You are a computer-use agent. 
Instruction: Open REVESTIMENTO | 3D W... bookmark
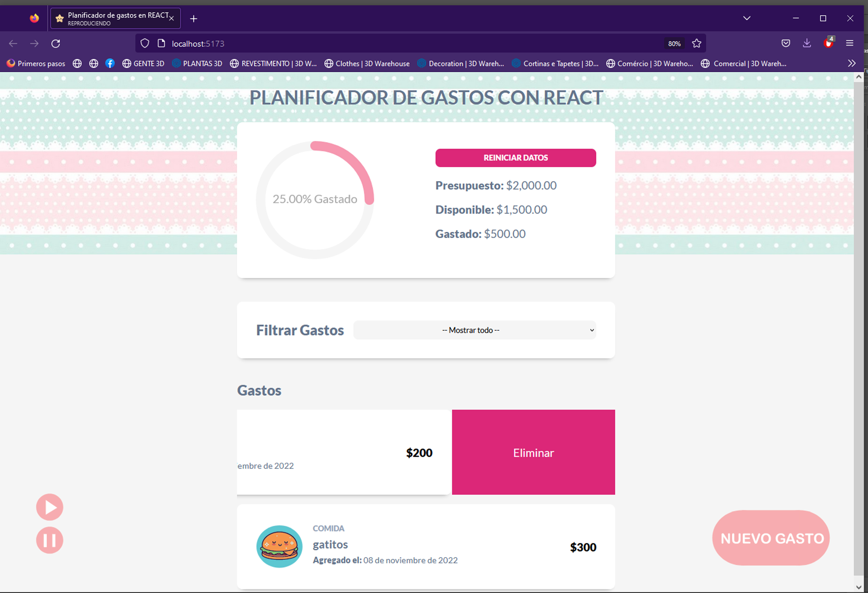coord(273,64)
